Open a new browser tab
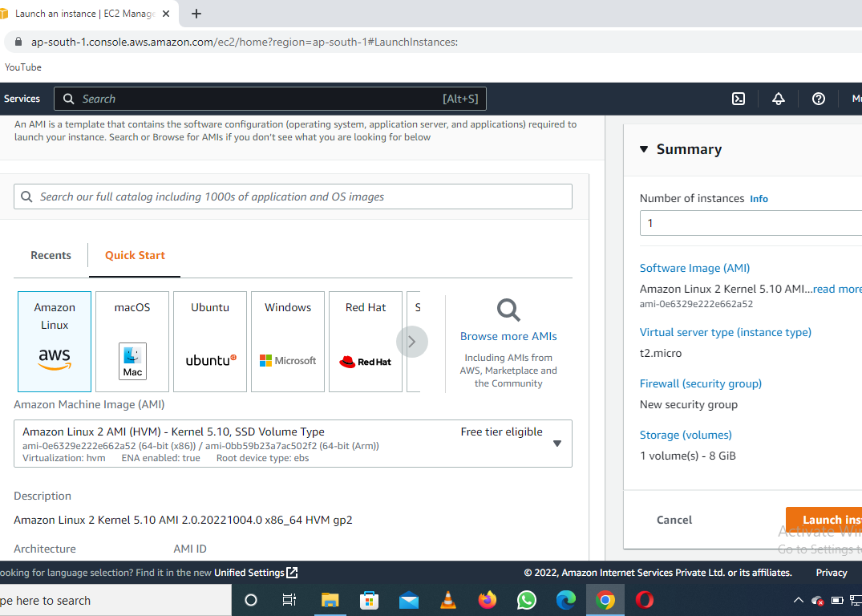Screen dimensions: 862x616 coord(196,14)
